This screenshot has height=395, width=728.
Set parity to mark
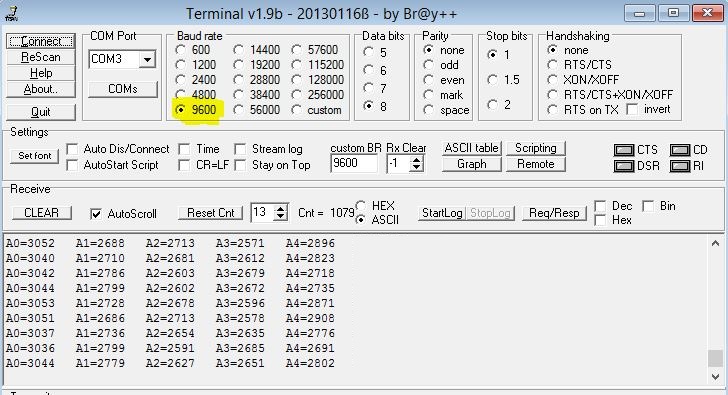click(x=429, y=95)
